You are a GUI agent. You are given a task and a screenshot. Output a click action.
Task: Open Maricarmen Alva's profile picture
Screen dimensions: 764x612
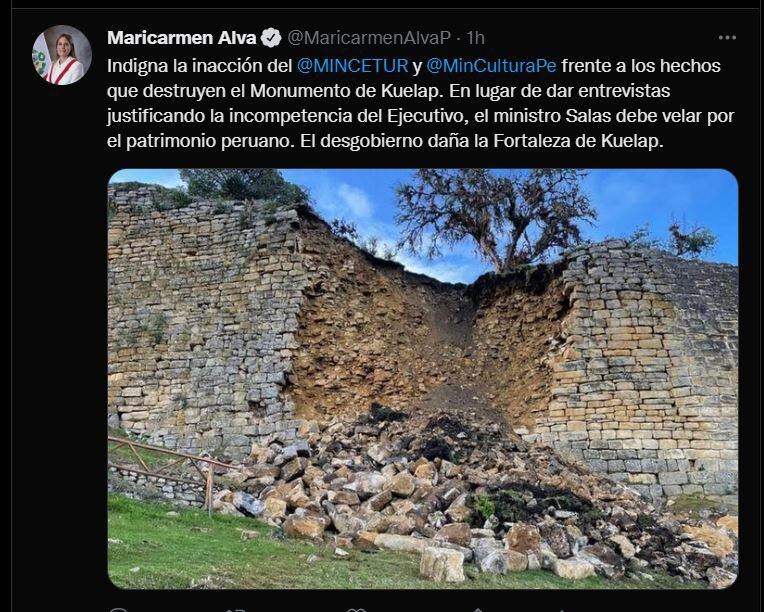coord(62,56)
